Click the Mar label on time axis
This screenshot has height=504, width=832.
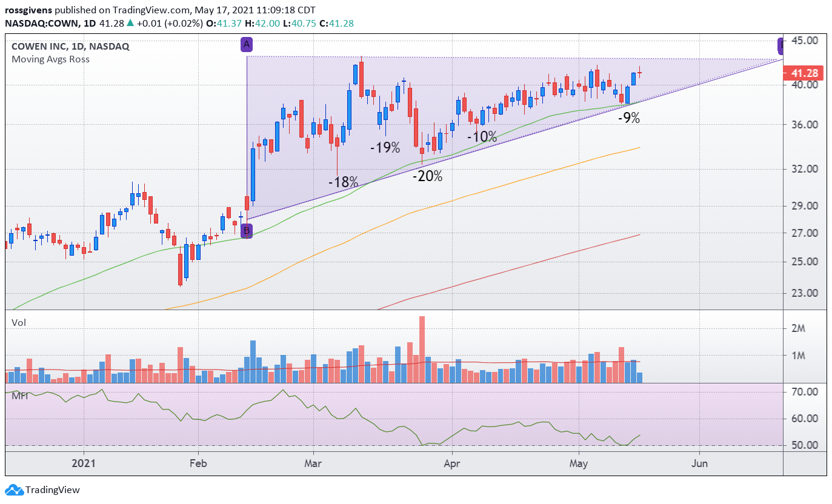[x=313, y=464]
